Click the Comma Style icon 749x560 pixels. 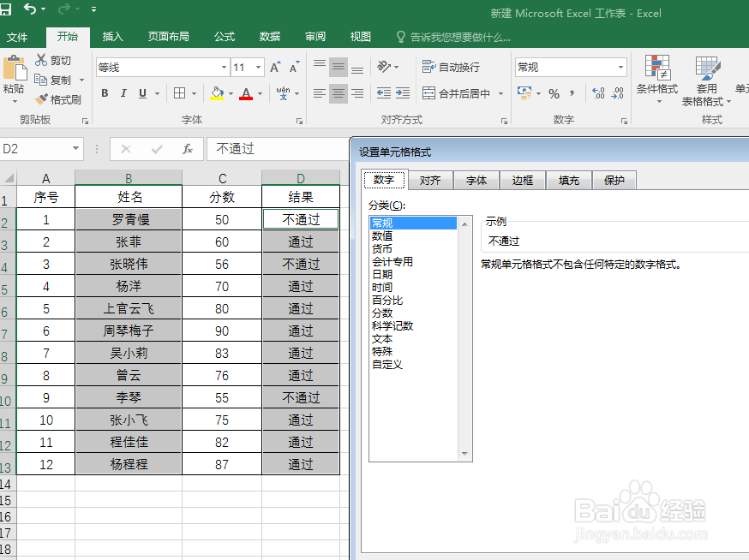572,93
